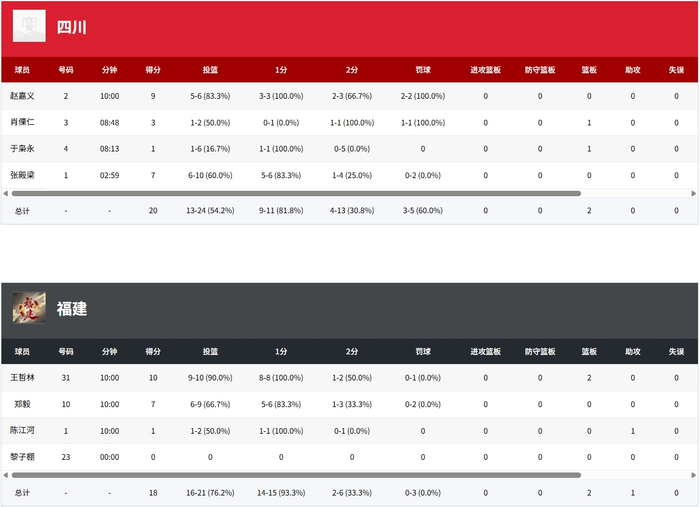
Task: Open player 郑毅 in Fujian table
Action: (22, 404)
